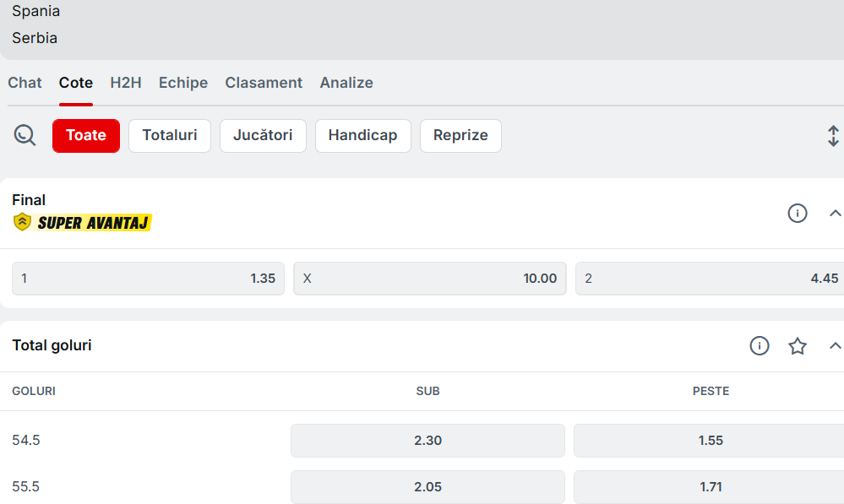
Task: Select the Reprize filter chip
Action: coord(460,136)
